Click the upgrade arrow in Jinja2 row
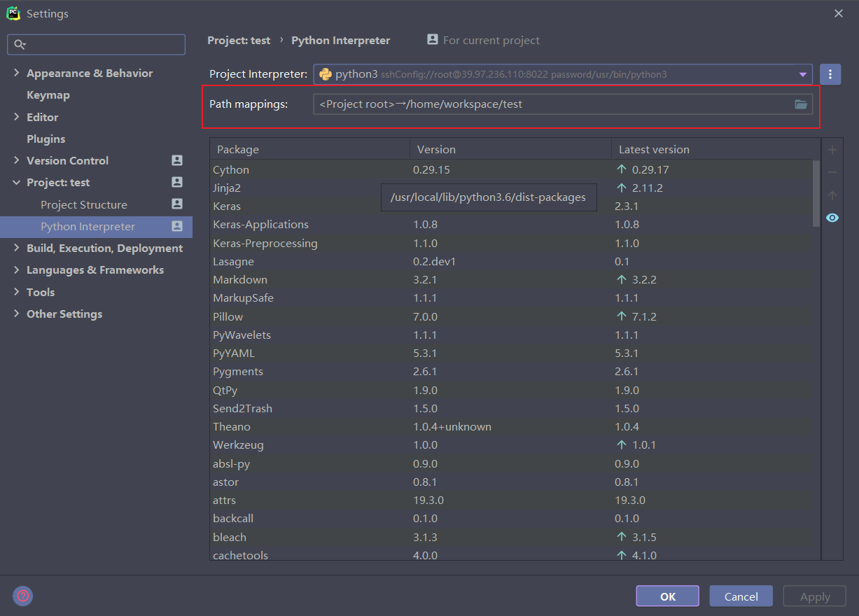859x616 pixels. coord(621,188)
